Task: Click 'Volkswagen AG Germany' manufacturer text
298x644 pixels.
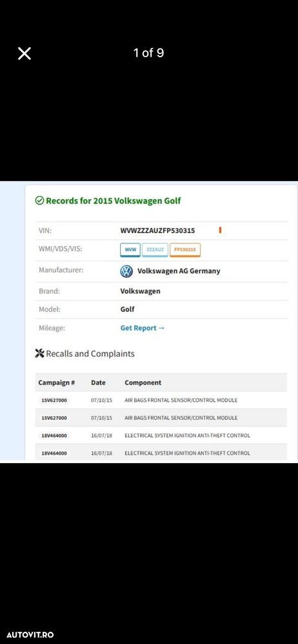Action: tap(179, 271)
